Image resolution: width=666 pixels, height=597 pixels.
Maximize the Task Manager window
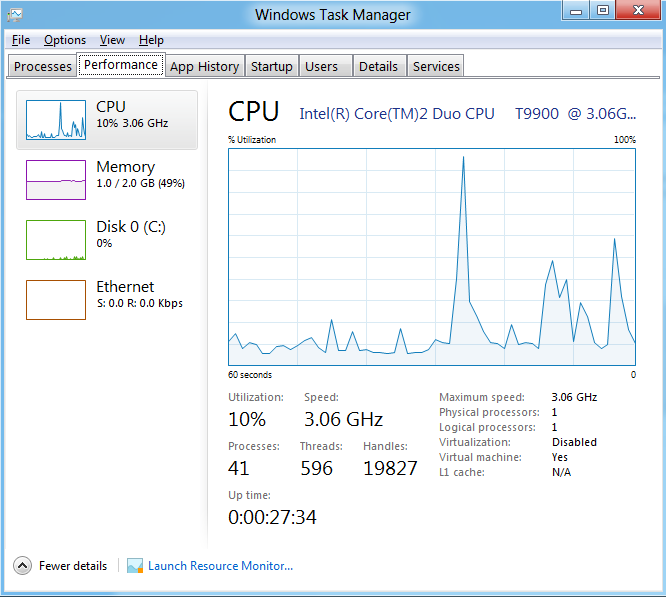[x=603, y=10]
